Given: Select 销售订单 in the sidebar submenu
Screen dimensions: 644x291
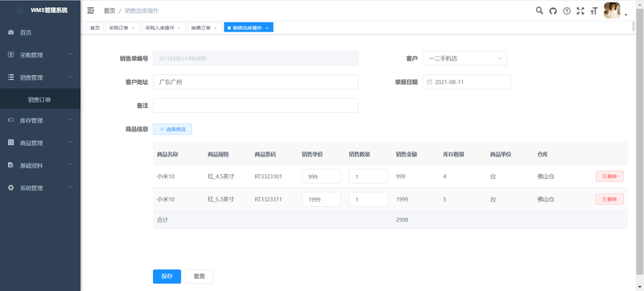Looking at the screenshot, I should pyautogui.click(x=40, y=99).
